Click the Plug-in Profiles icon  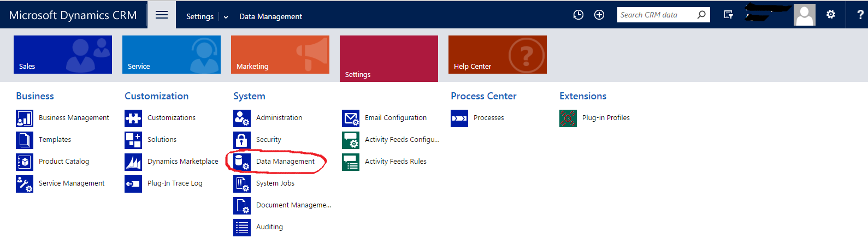(568, 118)
